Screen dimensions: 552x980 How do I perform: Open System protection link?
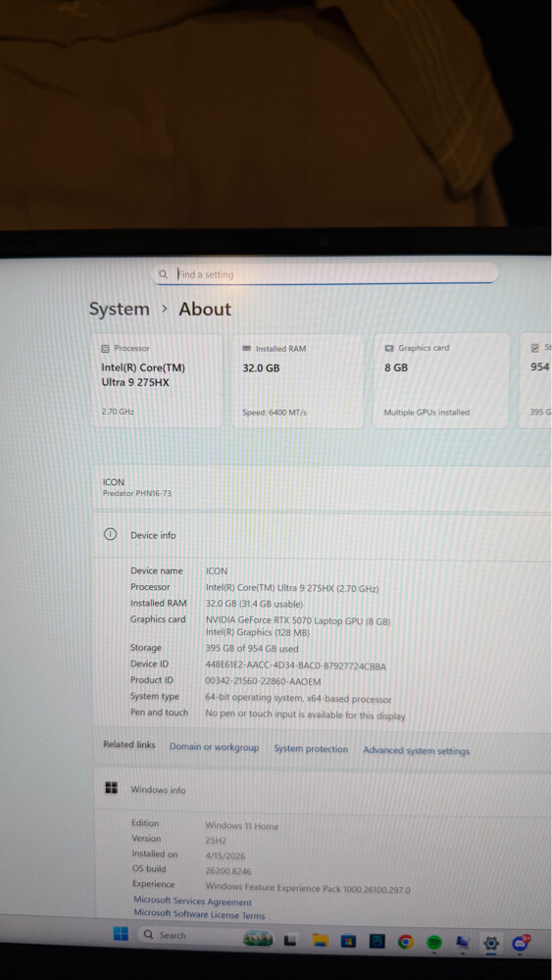point(311,749)
